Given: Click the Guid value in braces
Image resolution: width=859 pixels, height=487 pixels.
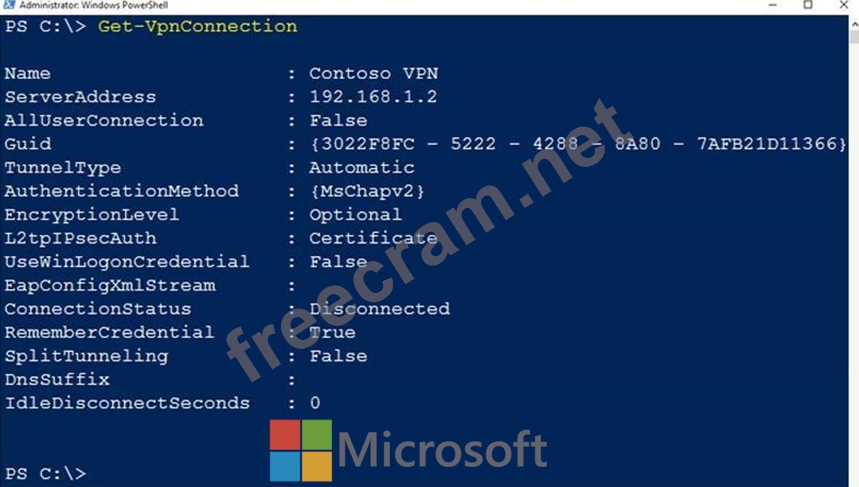Looking at the screenshot, I should (x=579, y=144).
